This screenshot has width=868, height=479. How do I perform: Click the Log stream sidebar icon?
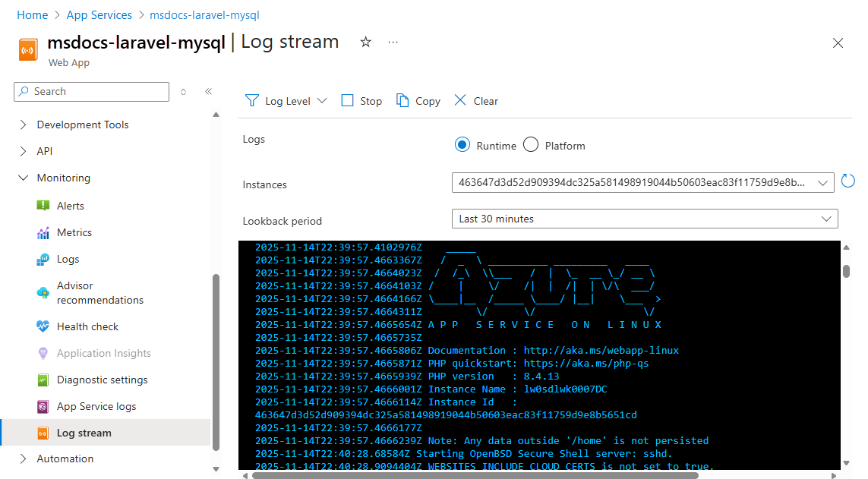click(43, 433)
